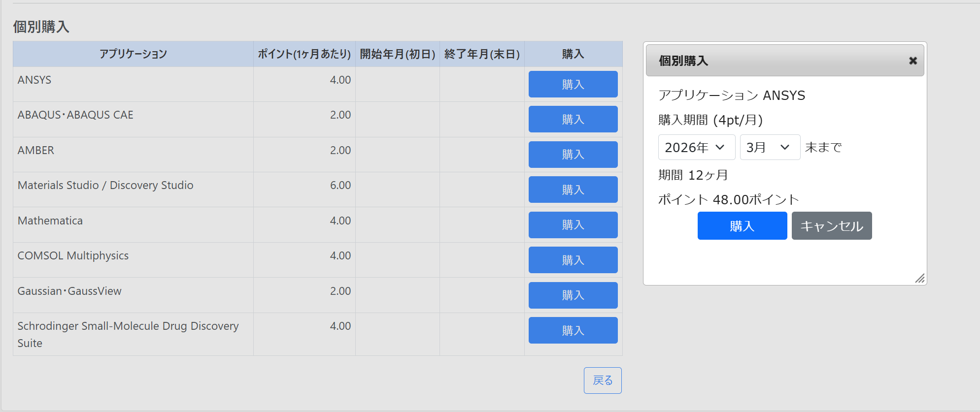
Task: Click 購入 for Gaussian・GaussView
Action: coord(573,295)
